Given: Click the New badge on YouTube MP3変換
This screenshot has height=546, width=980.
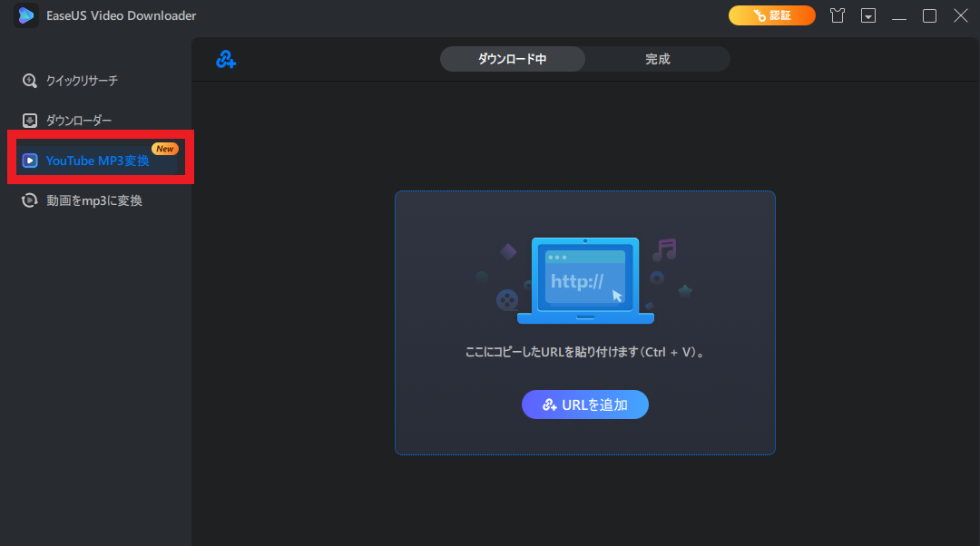Looking at the screenshot, I should point(165,149).
